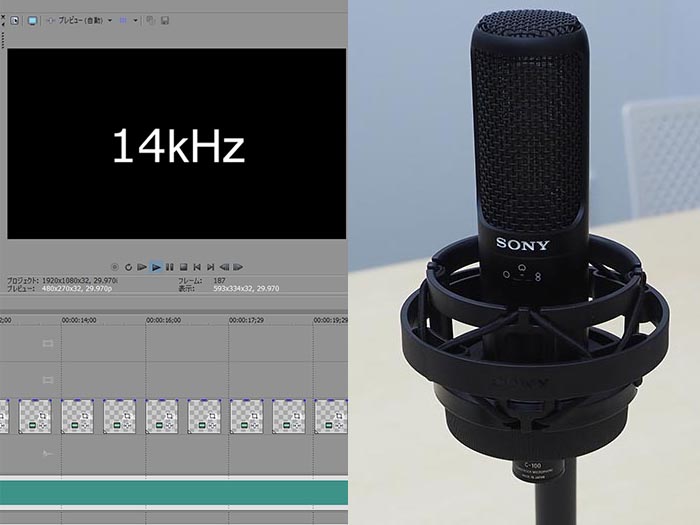Click the 00:00:19;29 ruler timecode

(x=330, y=320)
